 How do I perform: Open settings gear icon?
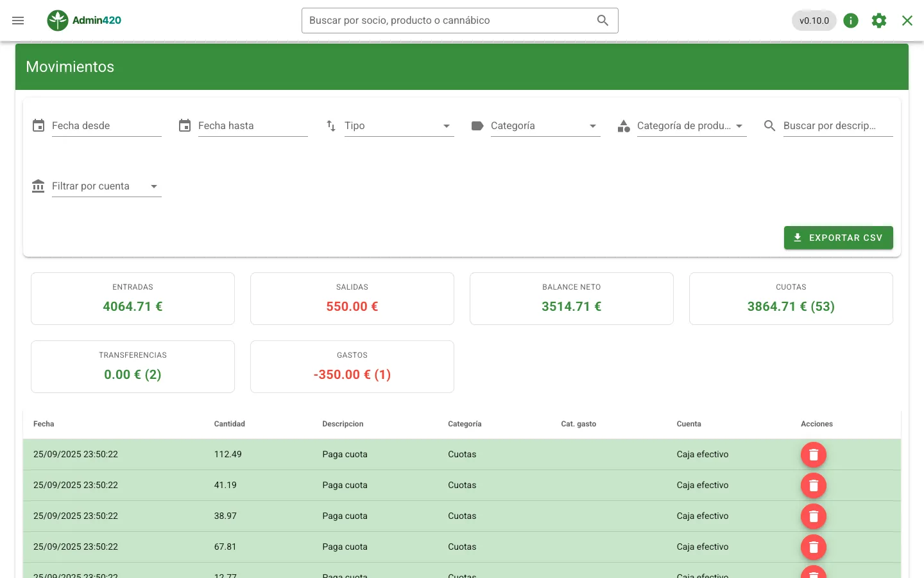(879, 21)
